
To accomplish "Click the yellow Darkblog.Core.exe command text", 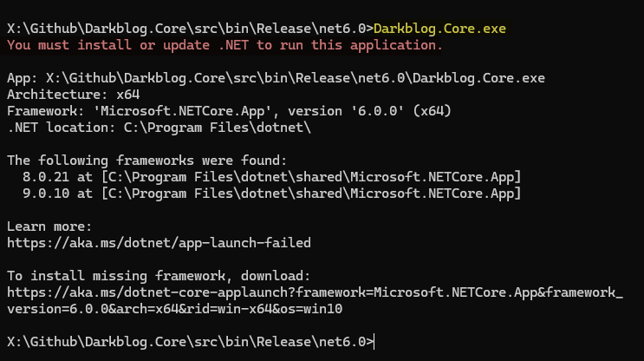I will pyautogui.click(x=439, y=28).
